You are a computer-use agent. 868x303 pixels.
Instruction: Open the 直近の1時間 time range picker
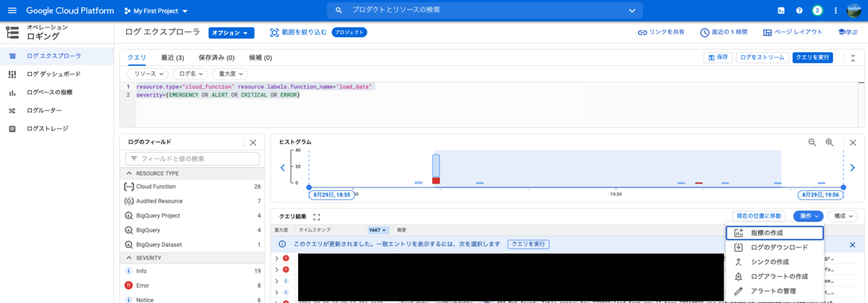pos(725,33)
